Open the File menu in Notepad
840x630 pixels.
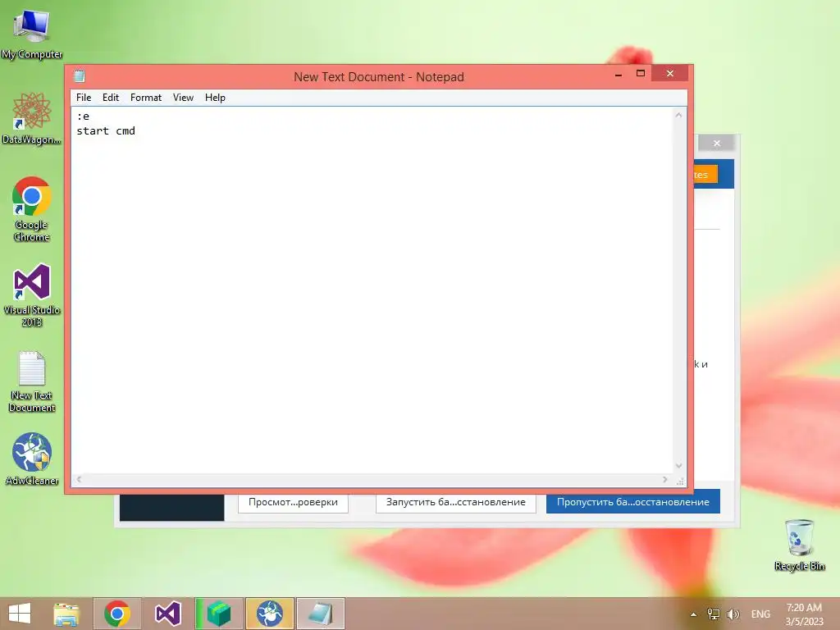(x=84, y=98)
